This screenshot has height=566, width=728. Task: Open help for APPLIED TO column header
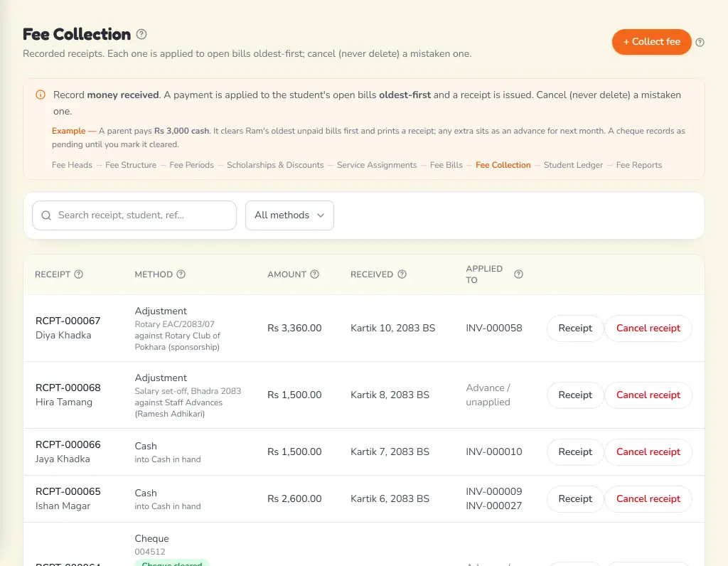tap(518, 274)
